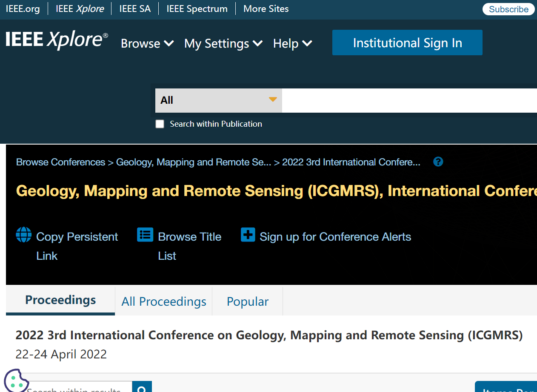The width and height of the screenshot is (537, 392).
Task: Click the yellow ICGMRS conference heading
Action: point(277,191)
